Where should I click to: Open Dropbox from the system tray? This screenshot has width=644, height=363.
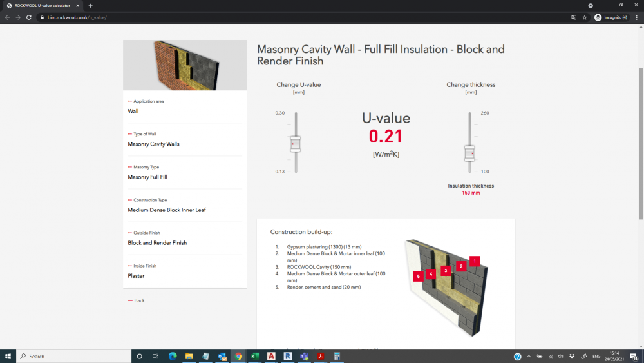[572, 356]
